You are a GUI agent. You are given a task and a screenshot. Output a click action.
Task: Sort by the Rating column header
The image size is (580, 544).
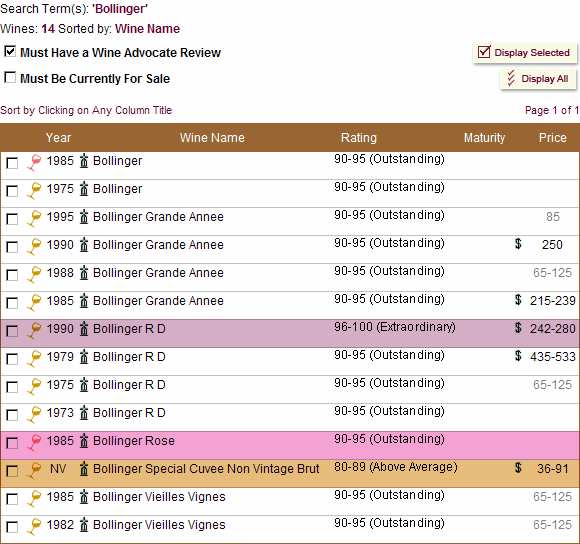click(x=359, y=138)
